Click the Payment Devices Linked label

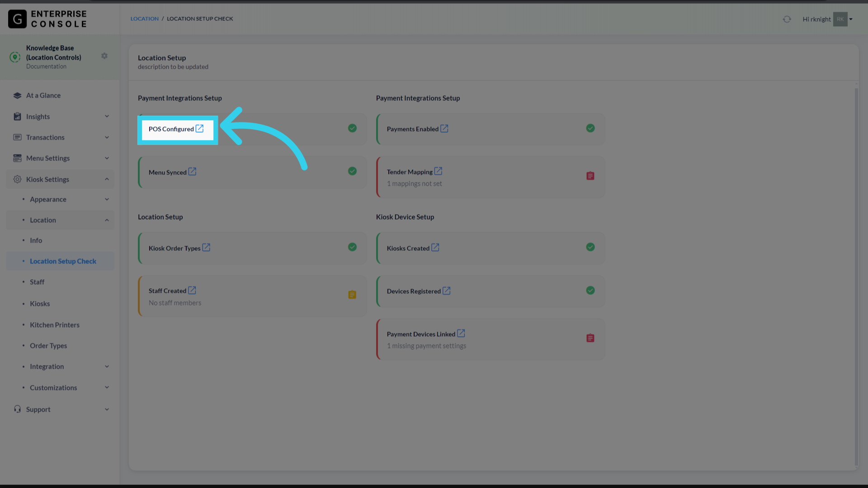pyautogui.click(x=421, y=334)
